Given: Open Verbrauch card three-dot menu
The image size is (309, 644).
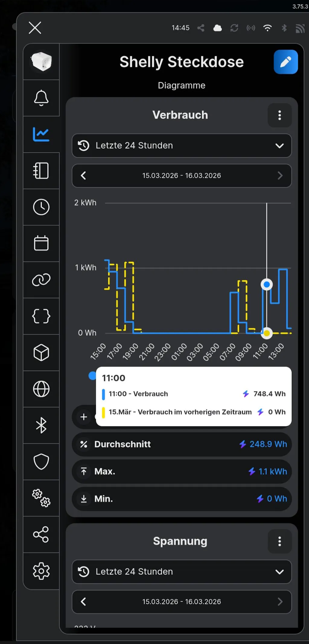Looking at the screenshot, I should pyautogui.click(x=279, y=115).
